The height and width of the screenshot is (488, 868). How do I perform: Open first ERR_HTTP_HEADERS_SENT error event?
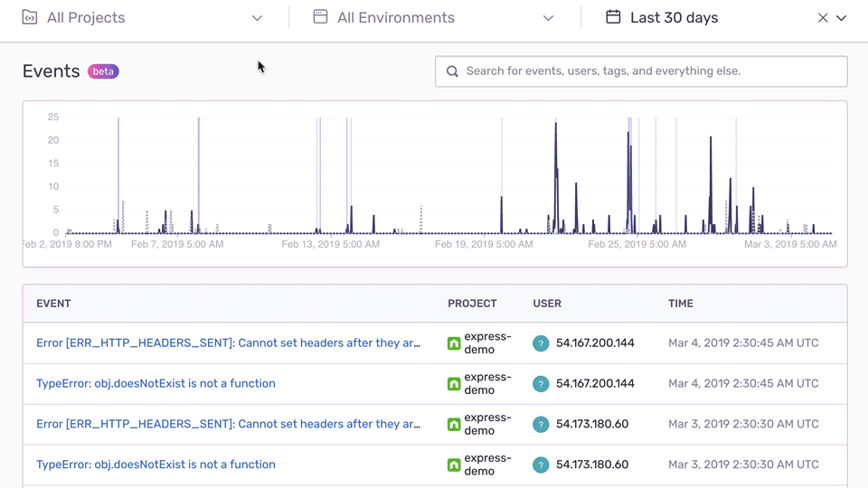[228, 343]
